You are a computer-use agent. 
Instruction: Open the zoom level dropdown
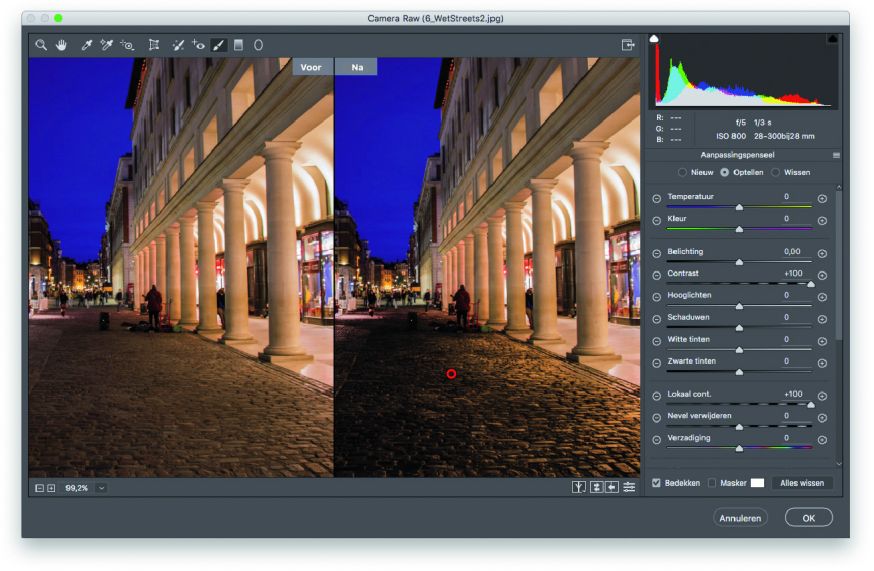click(102, 488)
